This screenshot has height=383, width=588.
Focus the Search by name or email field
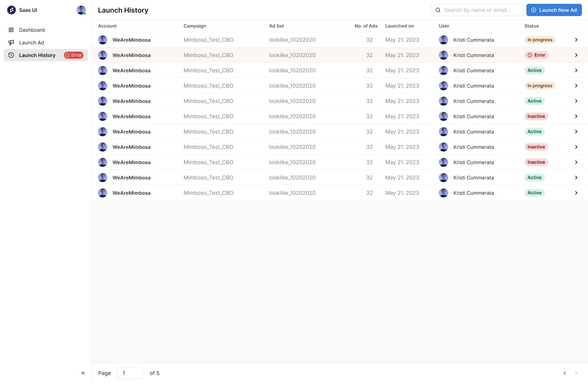(x=477, y=10)
